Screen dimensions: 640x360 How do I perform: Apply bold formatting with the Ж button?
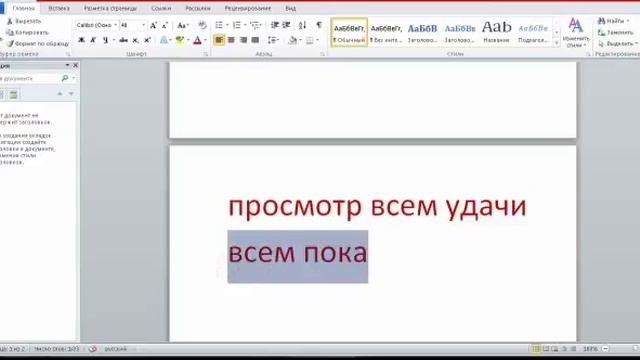81,40
